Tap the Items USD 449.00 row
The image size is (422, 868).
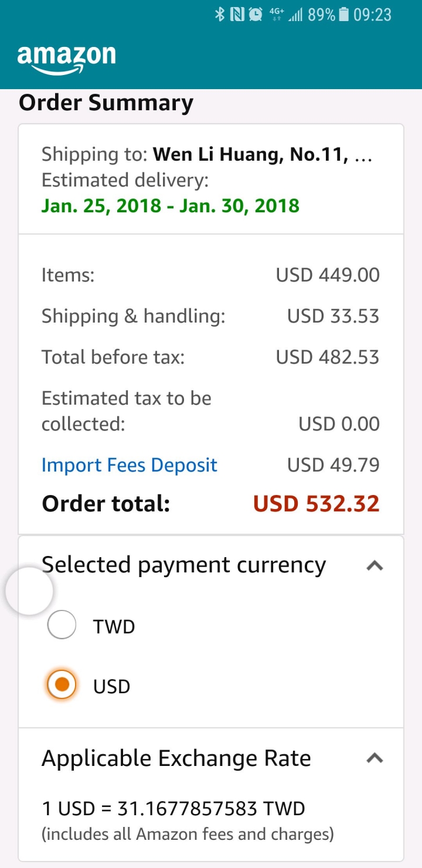pos(210,274)
